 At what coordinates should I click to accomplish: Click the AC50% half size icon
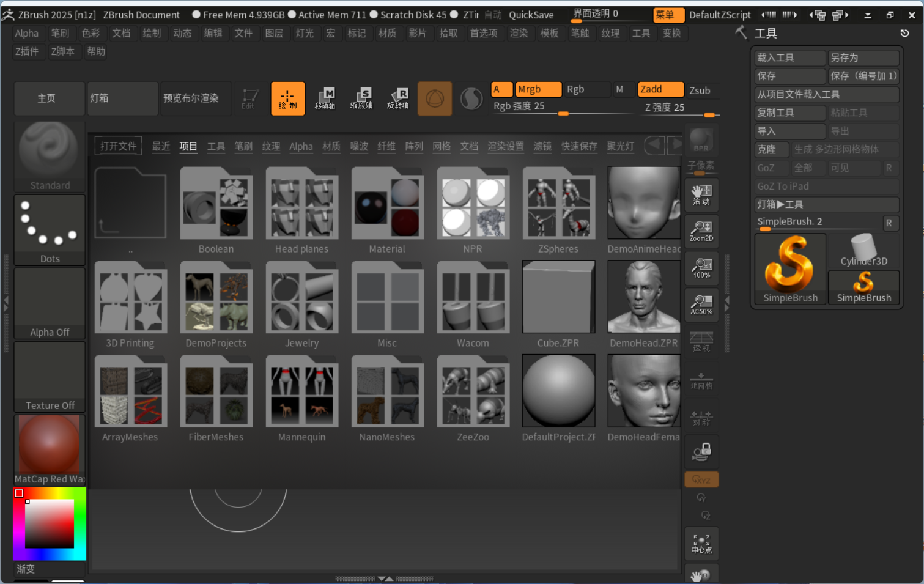coord(701,305)
